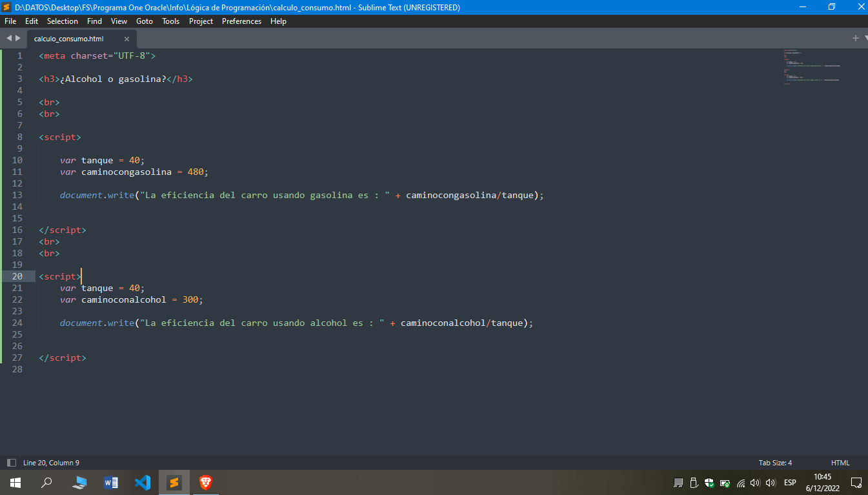Screen dimensions: 868x495
Task: Click line number 13 in gutter
Action: pyautogui.click(x=17, y=195)
